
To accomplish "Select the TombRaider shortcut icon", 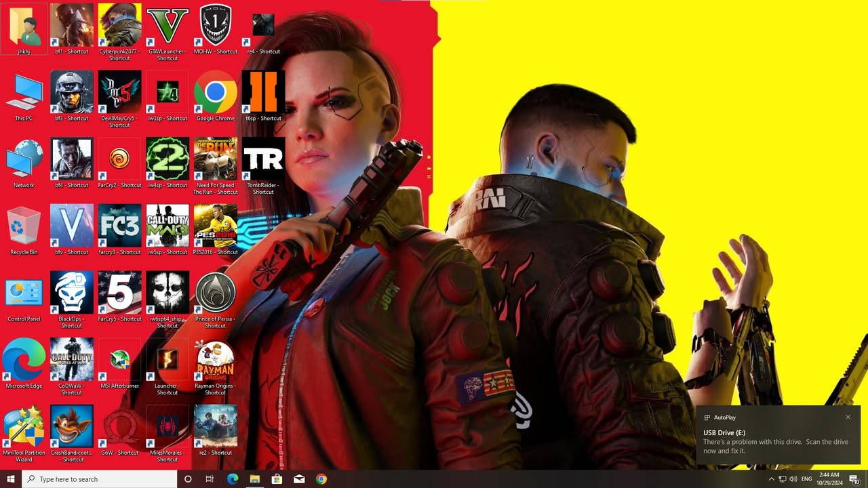I will point(263,167).
